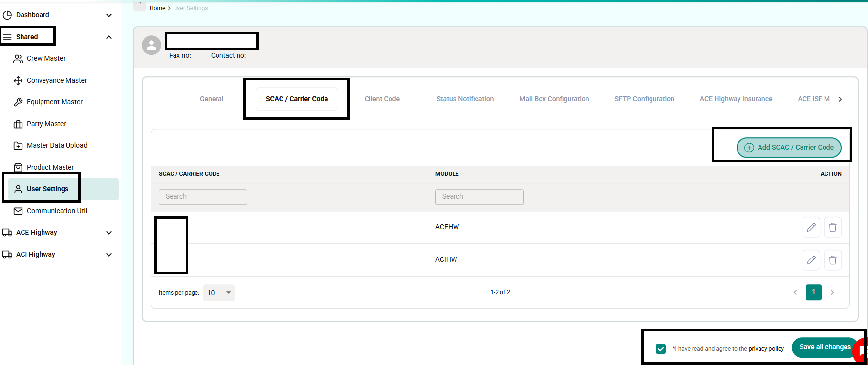The height and width of the screenshot is (365, 868).
Task: Collapse the Shared sidebar section
Action: coord(109,37)
